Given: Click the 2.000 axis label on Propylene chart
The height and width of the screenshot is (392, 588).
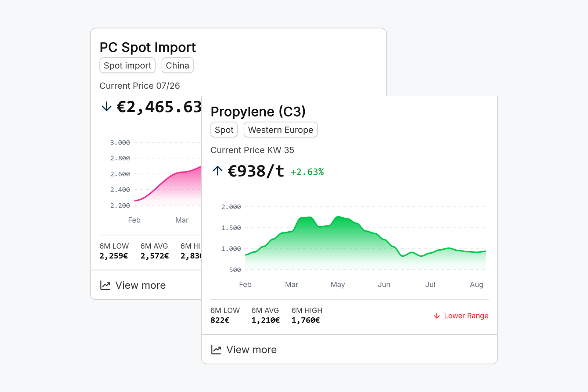Looking at the screenshot, I should point(231,207).
